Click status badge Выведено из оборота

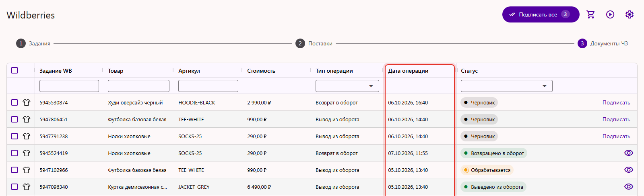493,187
